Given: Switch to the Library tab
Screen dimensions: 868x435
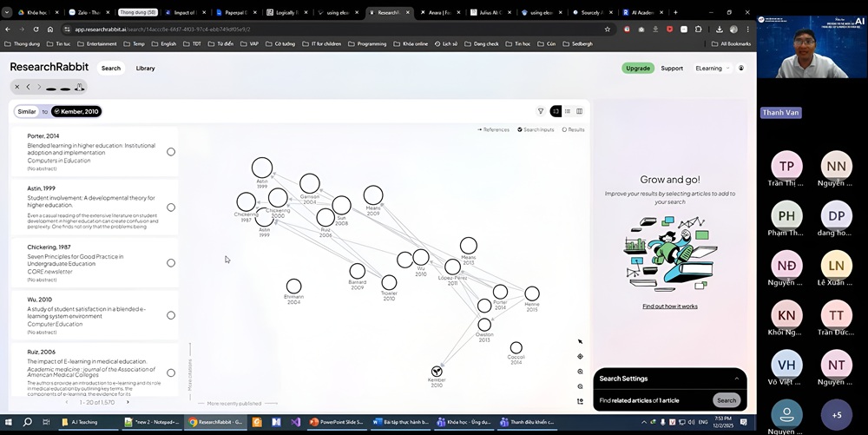Looking at the screenshot, I should pos(145,68).
